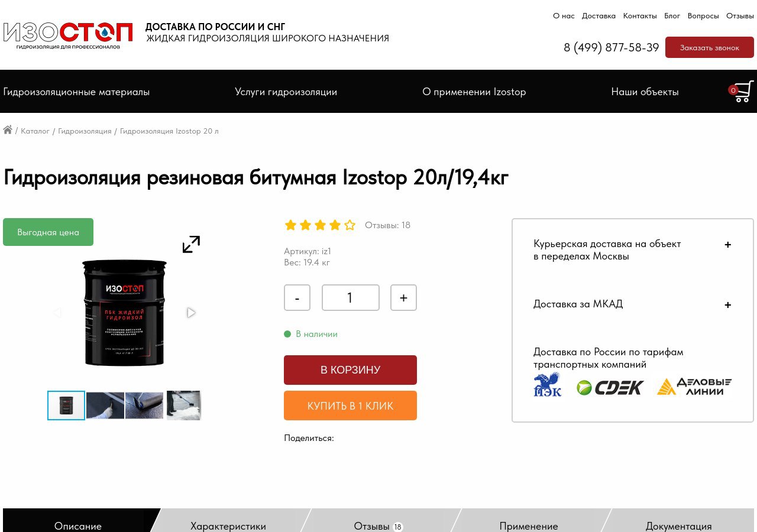Open the Блог link
The height and width of the screenshot is (532, 757).
(672, 16)
